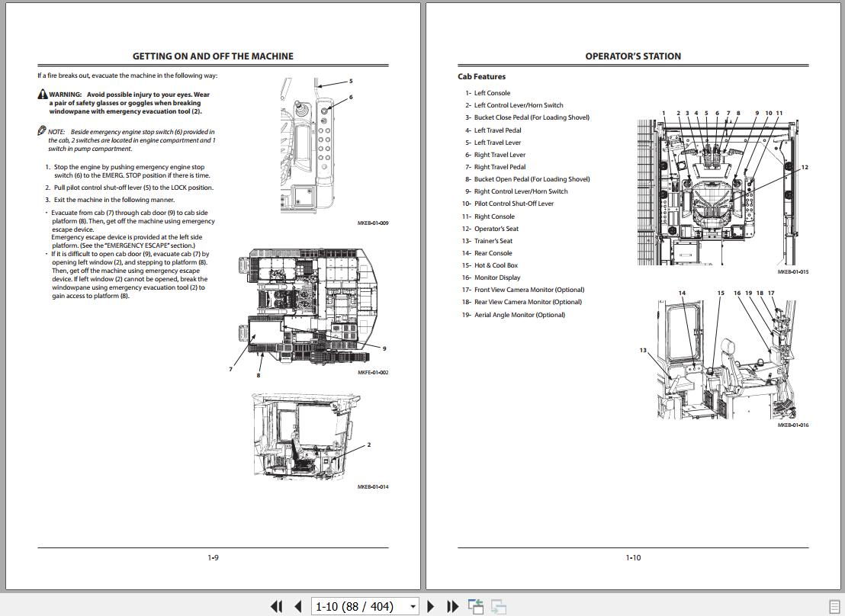Click the greyed next view icon

click(499, 606)
